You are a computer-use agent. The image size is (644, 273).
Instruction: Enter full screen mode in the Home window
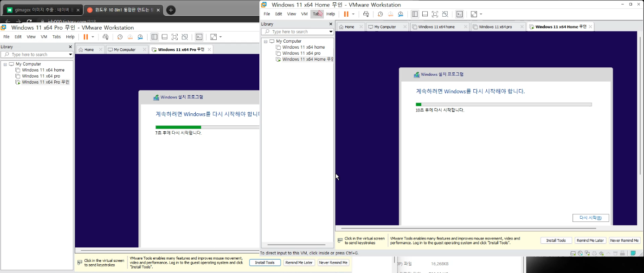click(435, 14)
